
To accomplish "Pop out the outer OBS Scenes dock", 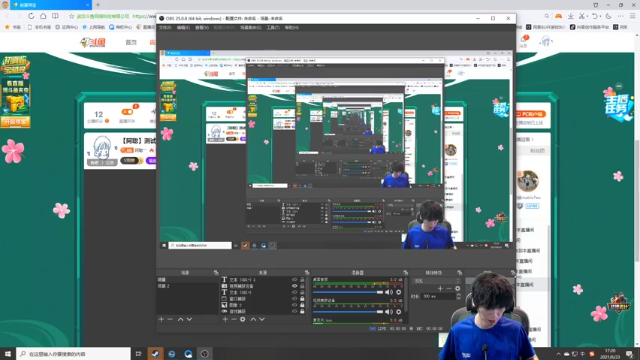I will [x=216, y=273].
